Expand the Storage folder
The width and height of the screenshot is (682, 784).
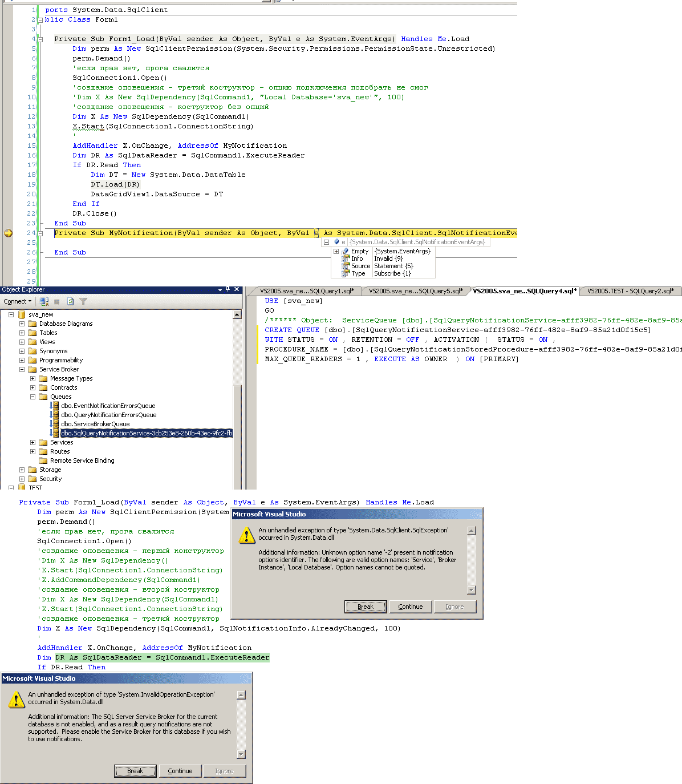tap(22, 470)
